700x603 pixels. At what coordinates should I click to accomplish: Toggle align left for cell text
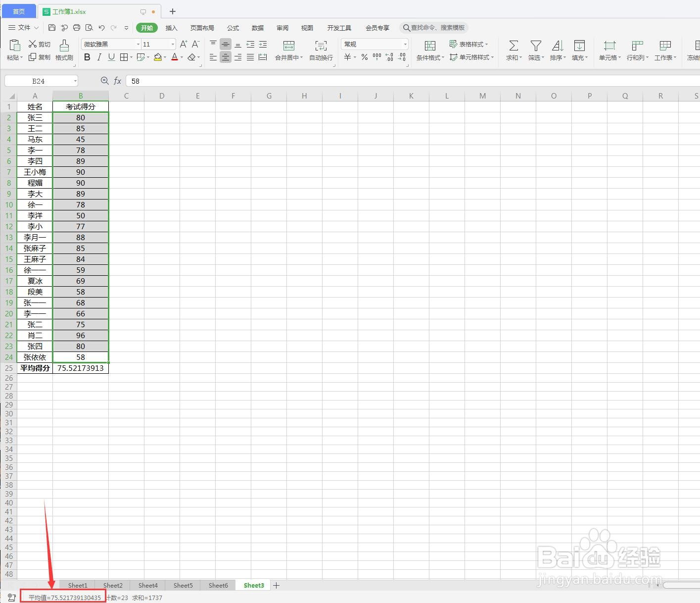pyautogui.click(x=213, y=57)
